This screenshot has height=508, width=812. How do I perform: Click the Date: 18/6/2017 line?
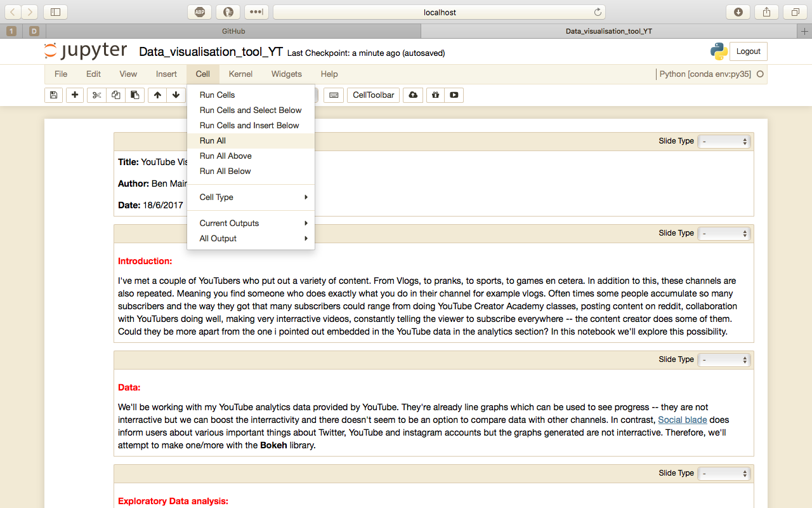click(x=150, y=205)
